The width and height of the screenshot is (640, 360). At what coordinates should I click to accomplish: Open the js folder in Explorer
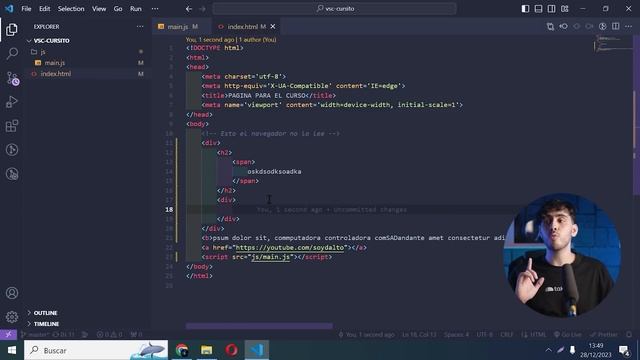[x=43, y=52]
